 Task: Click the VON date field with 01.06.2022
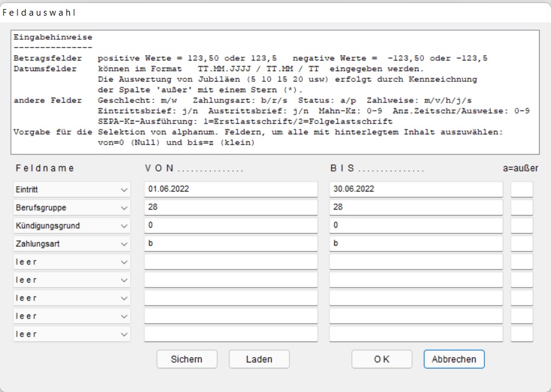click(x=231, y=189)
